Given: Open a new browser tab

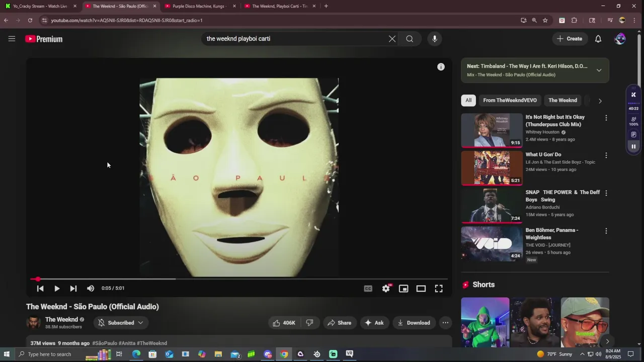Looking at the screenshot, I should point(326,6).
